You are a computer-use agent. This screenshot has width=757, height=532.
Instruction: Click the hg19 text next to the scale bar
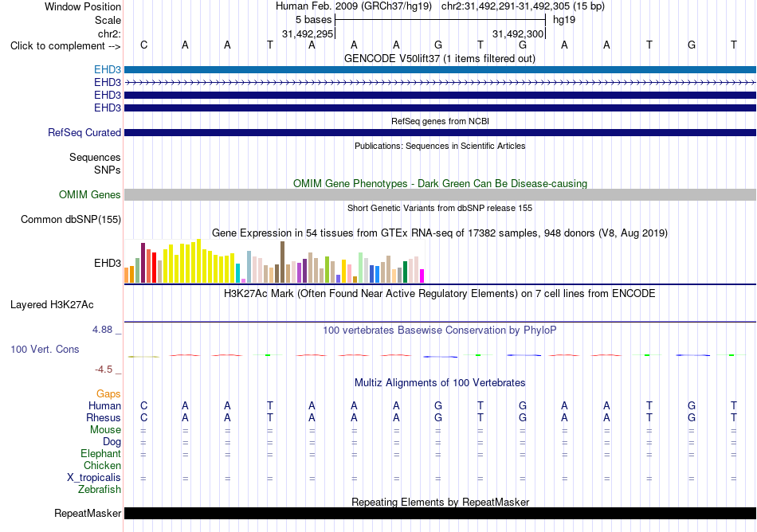pyautogui.click(x=564, y=20)
